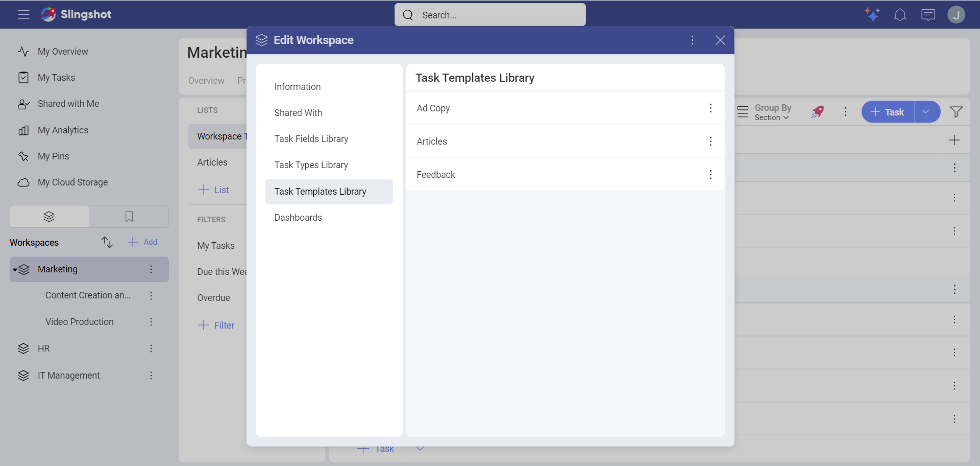Viewport: 980px width, 466px height.
Task: Select the Marketing workspace
Action: pos(58,269)
